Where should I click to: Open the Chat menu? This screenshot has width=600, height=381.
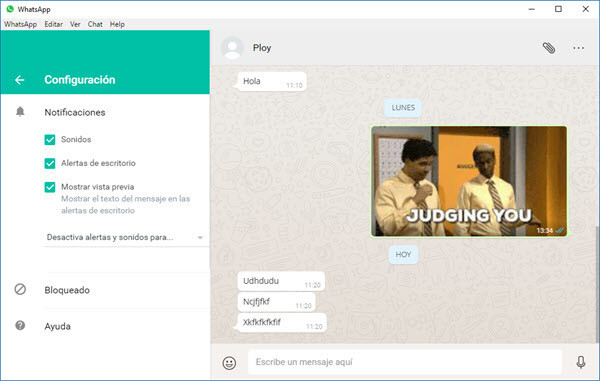click(95, 24)
